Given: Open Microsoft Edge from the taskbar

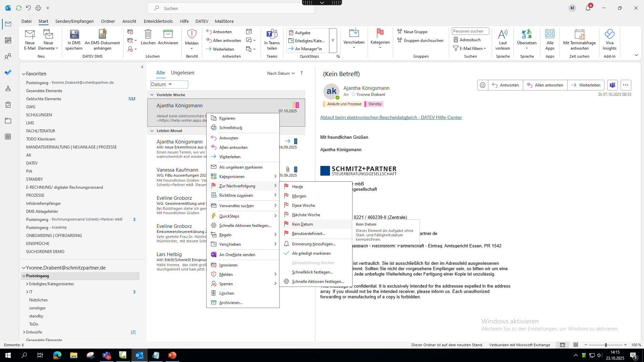Looking at the screenshot, I should pyautogui.click(x=57, y=355).
